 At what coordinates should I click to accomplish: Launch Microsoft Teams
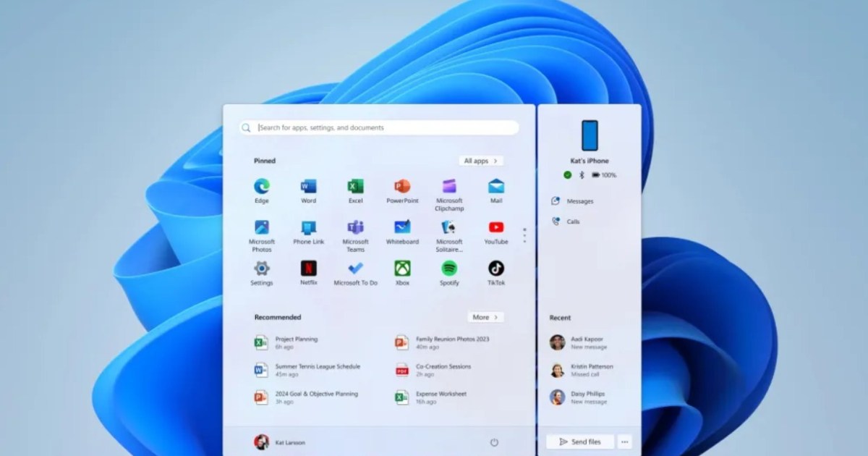355,236
